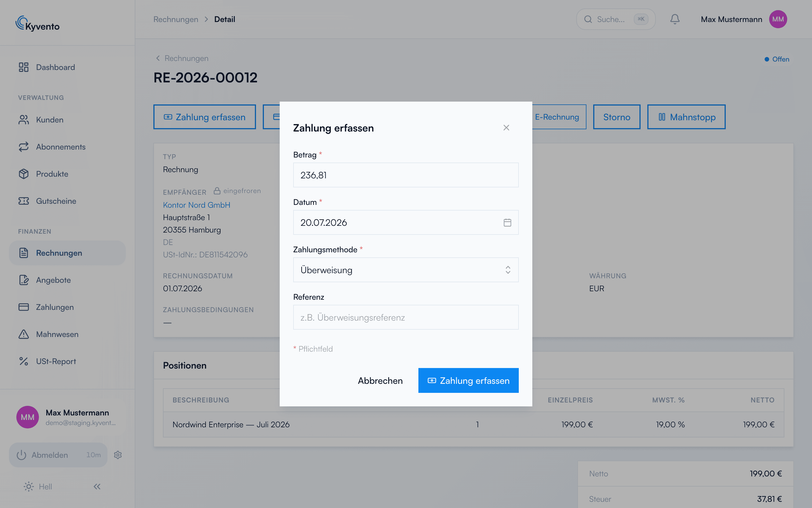The image size is (812, 508).
Task: Open the calendar picker in Datum field
Action: pyautogui.click(x=507, y=222)
